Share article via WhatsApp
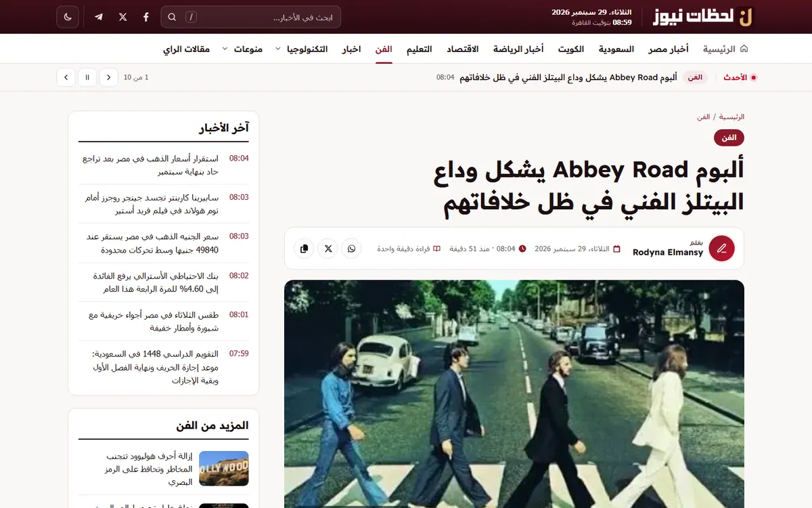The height and width of the screenshot is (508, 812). [x=351, y=249]
